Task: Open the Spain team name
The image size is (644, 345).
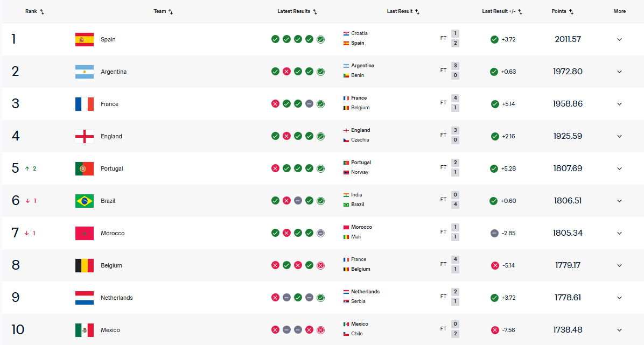Action: [108, 39]
